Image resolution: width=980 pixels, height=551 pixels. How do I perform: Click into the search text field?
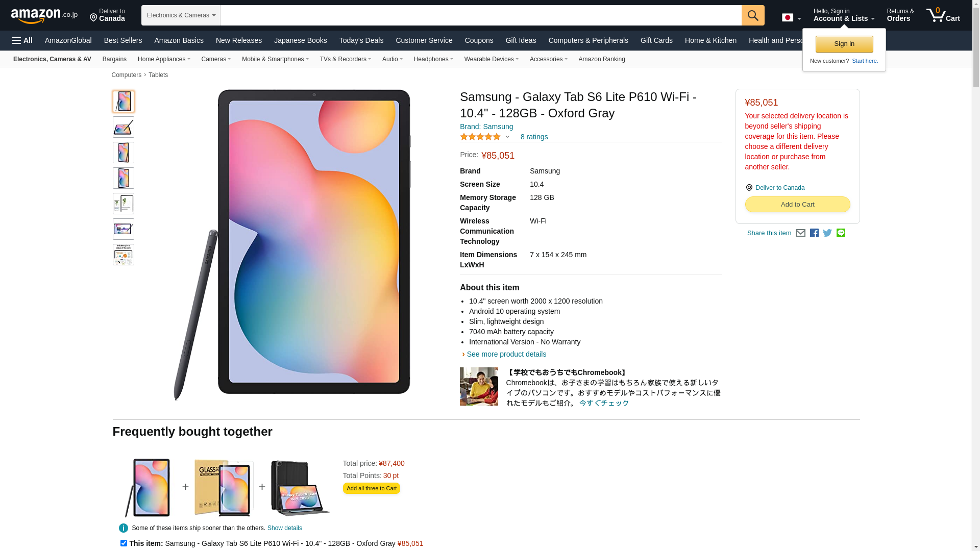coord(480,15)
